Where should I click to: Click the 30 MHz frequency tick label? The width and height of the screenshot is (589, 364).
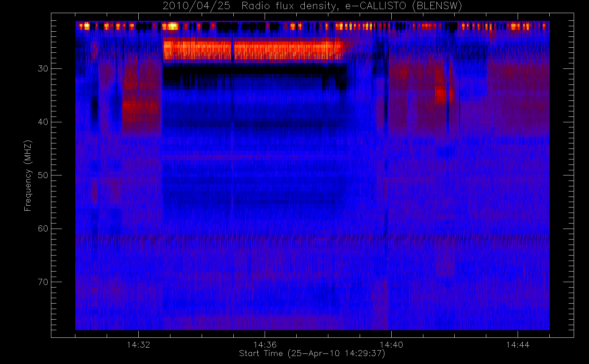tap(43, 69)
